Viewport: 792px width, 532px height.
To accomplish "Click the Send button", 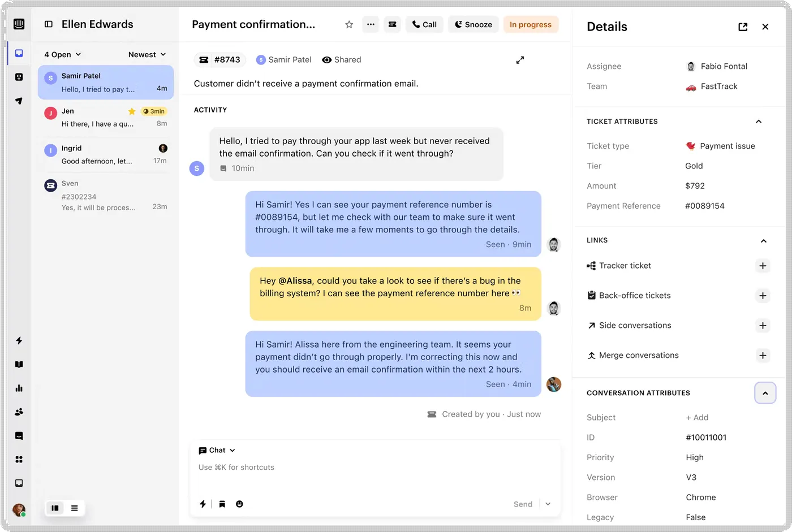I will tap(523, 504).
